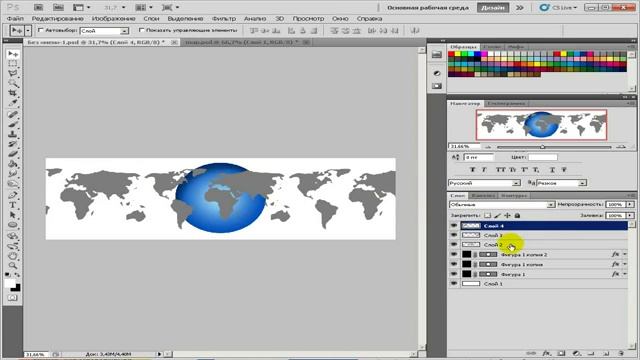Open tool preset picker arrow beside Move tool
Image resolution: width=640 pixels, height=360 pixels.
(x=28, y=31)
